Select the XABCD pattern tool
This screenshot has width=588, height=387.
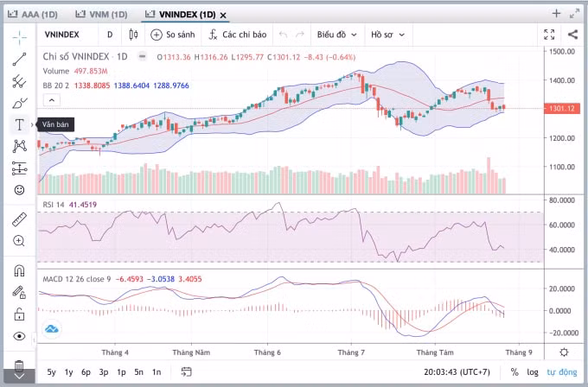tap(19, 146)
